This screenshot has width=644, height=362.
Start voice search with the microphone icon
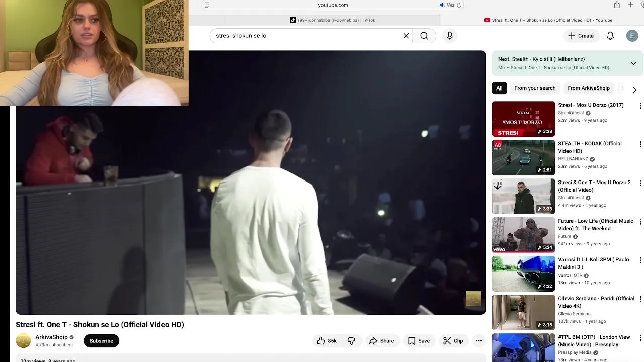(450, 36)
